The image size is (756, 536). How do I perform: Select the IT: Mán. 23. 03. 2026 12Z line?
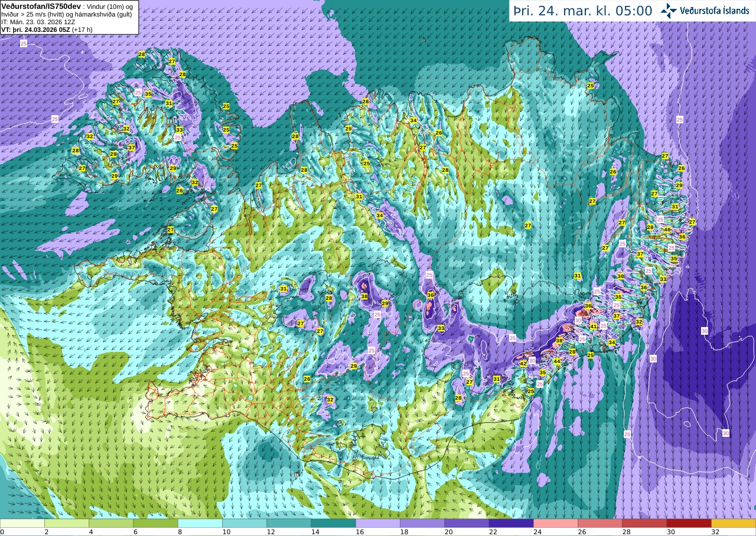pos(38,21)
